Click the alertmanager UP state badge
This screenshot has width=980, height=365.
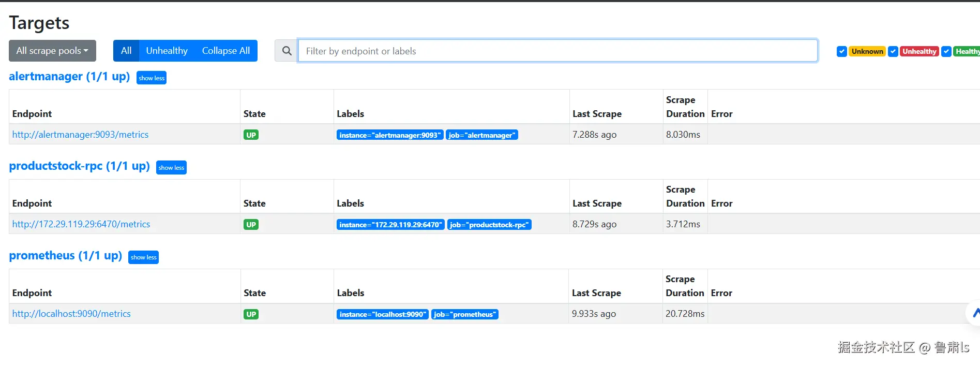pyautogui.click(x=251, y=135)
